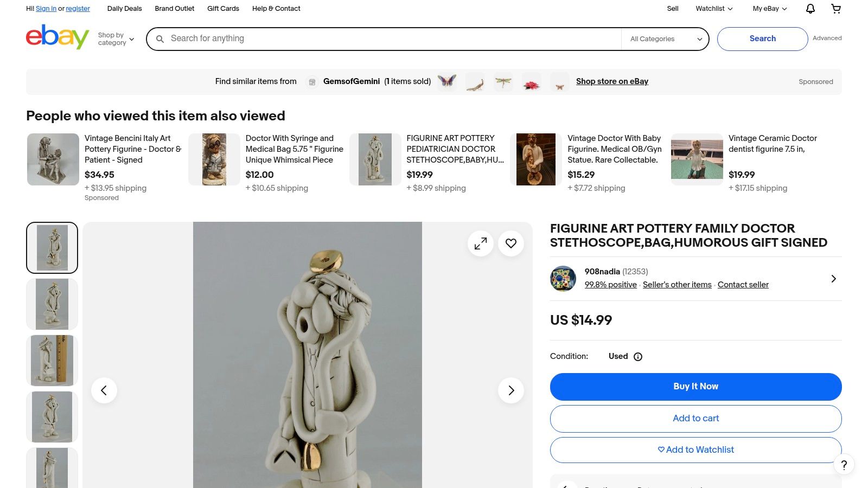This screenshot has width=868, height=488.
Task: Click the search magnifier icon
Action: coord(160,38)
